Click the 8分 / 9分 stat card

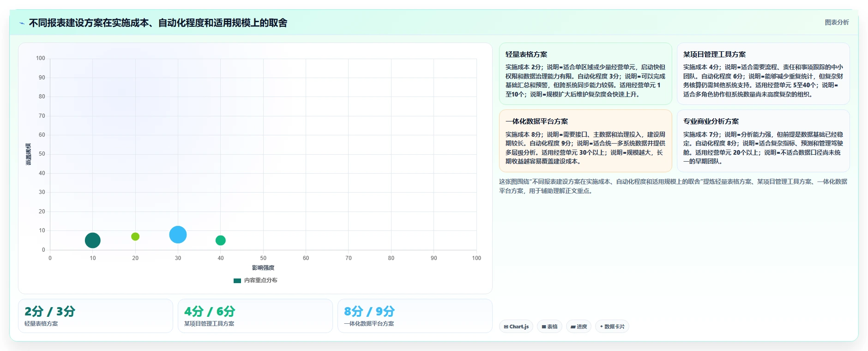415,316
